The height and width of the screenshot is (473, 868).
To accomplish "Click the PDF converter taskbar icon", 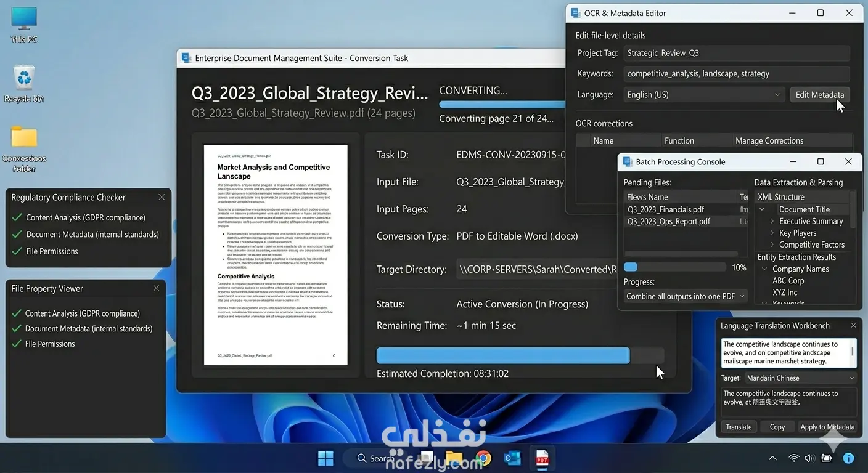I will point(542,458).
